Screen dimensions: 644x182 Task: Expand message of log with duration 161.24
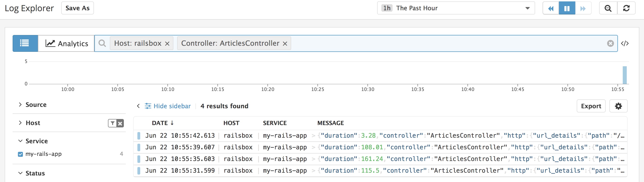[313, 159]
